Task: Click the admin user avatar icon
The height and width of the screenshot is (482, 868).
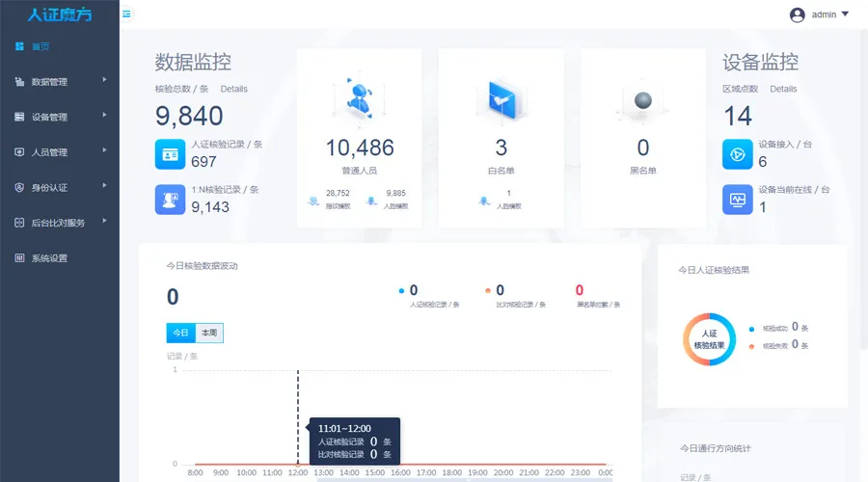Action: click(797, 14)
